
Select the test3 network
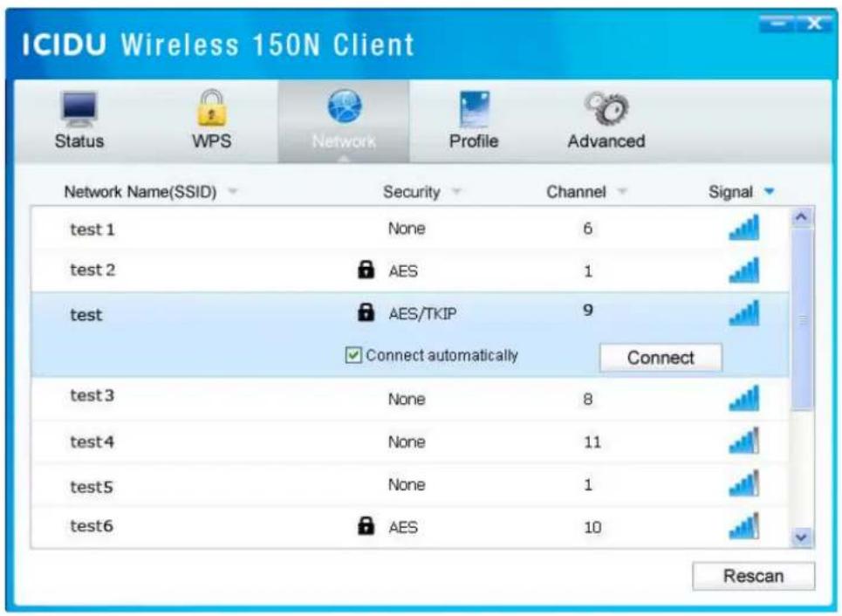pos(410,399)
